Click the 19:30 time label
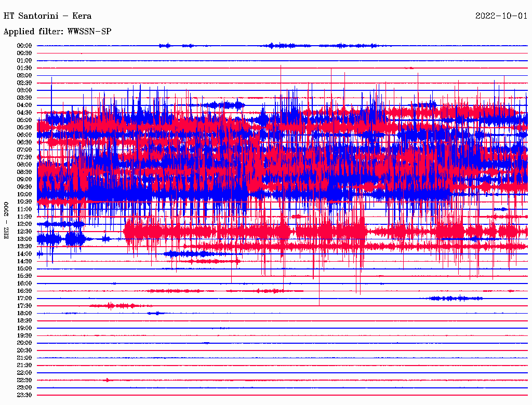The image size is (532, 405). tap(24, 335)
